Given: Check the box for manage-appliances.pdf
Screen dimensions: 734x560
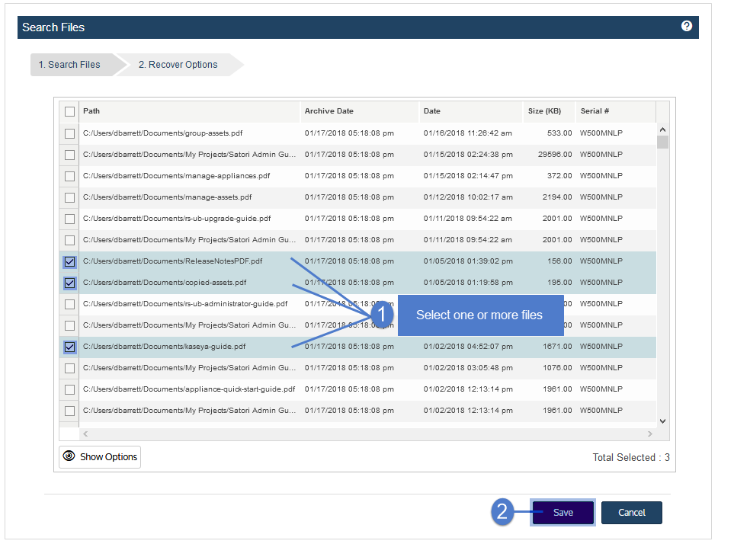Looking at the screenshot, I should pos(70,176).
